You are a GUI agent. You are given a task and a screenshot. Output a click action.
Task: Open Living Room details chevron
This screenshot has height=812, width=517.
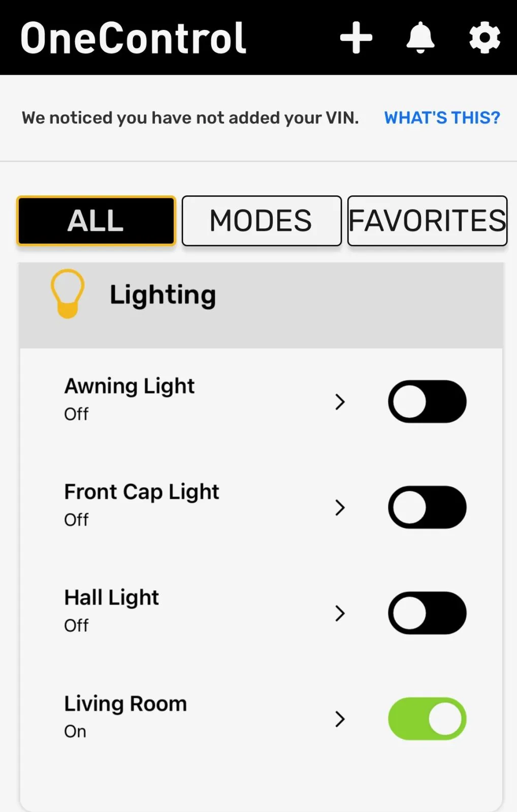pos(340,719)
